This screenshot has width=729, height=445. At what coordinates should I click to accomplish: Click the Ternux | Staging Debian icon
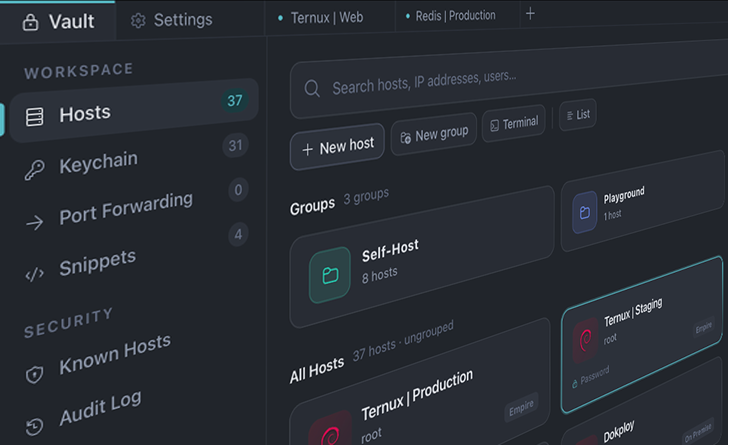[585, 340]
